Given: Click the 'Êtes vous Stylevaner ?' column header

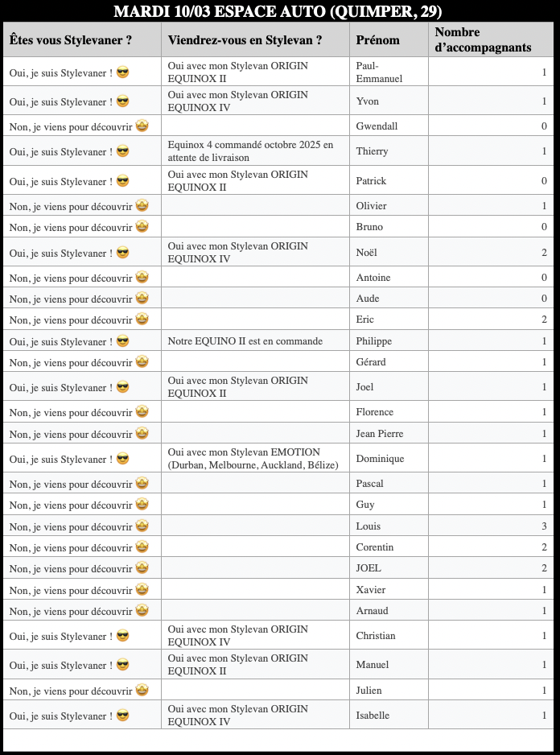Looking at the screenshot, I should (x=71, y=40).
